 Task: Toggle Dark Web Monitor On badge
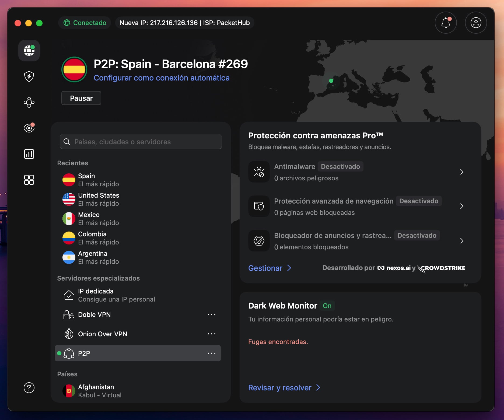tap(327, 306)
